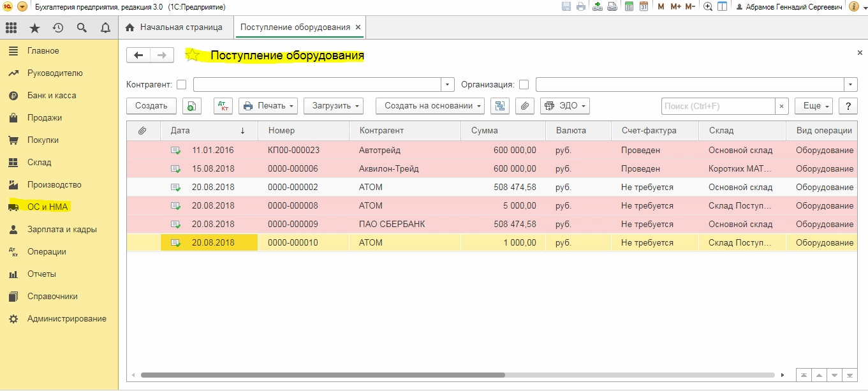Open the history clock icon
868x391 pixels.
click(x=58, y=27)
